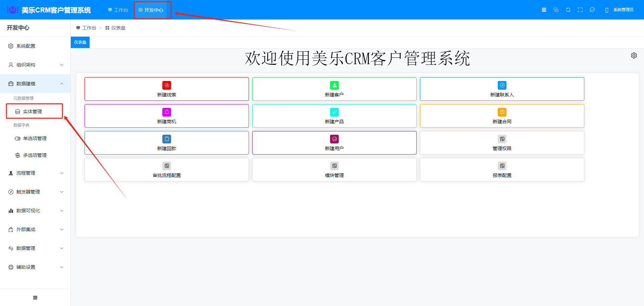Click the red 新建线索 icon
This screenshot has height=306, width=644.
(x=167, y=85)
